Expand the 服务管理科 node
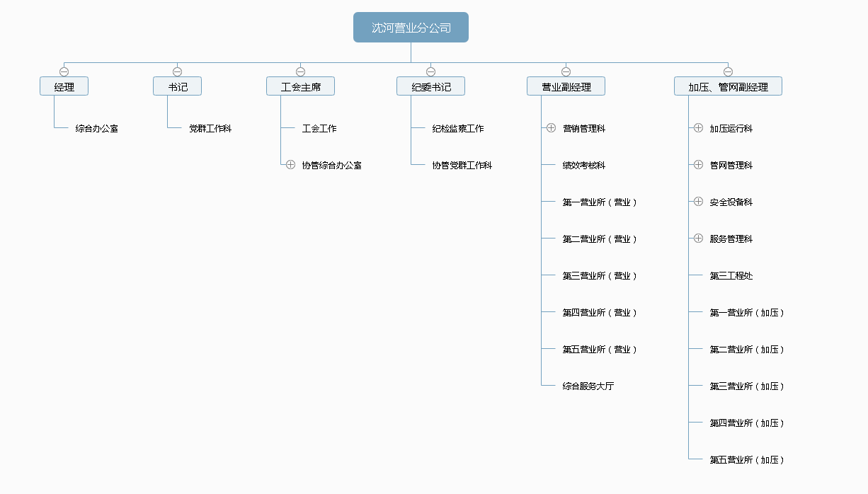The width and height of the screenshot is (868, 494). [x=698, y=239]
